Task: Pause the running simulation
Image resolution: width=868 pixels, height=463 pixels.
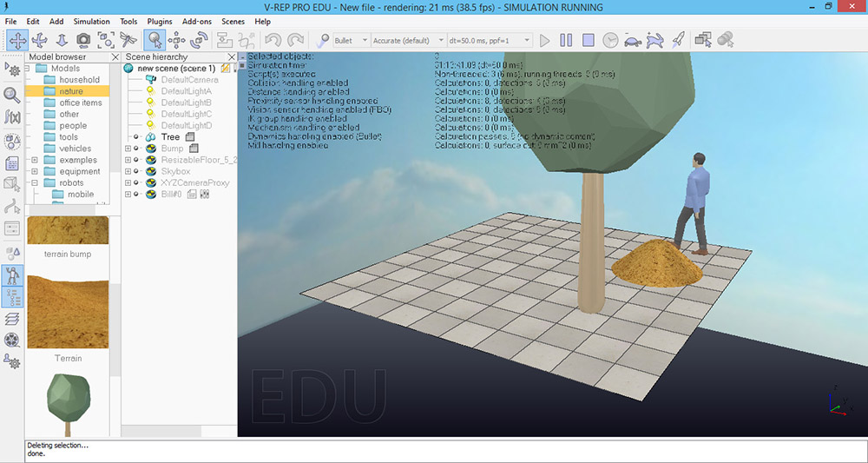Action: coord(566,40)
